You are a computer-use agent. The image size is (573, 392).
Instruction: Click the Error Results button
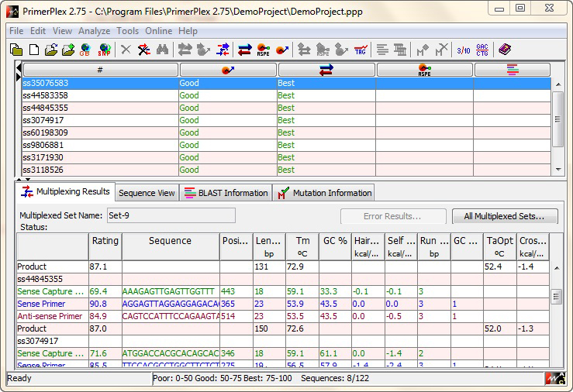click(x=393, y=216)
